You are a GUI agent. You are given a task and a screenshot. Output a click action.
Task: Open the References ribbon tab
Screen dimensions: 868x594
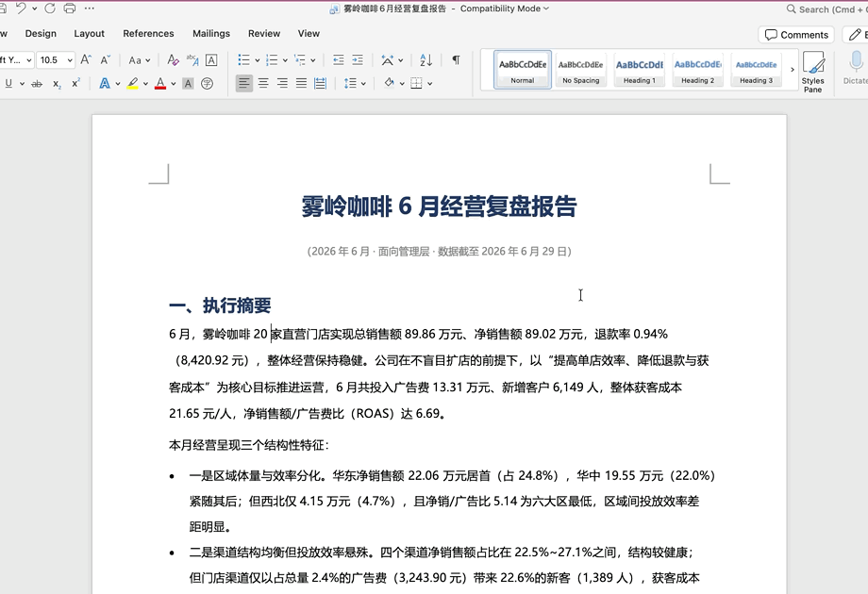[148, 33]
